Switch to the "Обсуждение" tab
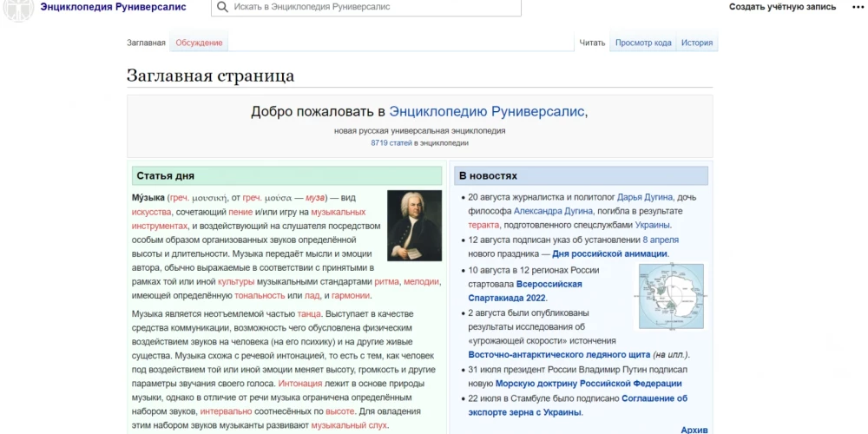The width and height of the screenshot is (868, 434). (199, 43)
